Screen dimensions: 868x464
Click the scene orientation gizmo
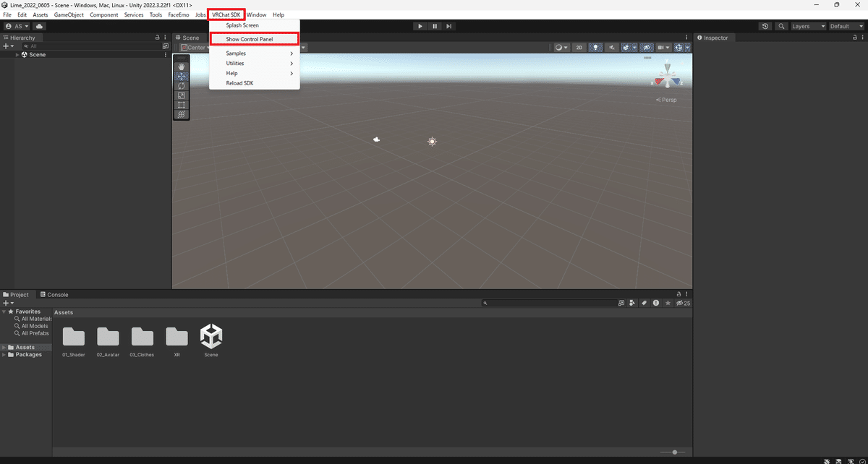coord(668,77)
